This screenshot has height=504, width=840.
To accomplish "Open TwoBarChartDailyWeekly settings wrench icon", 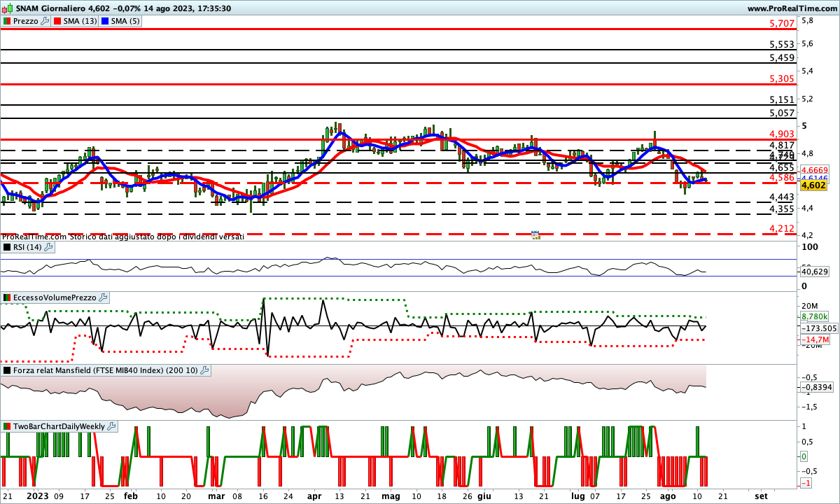I will coord(112,426).
